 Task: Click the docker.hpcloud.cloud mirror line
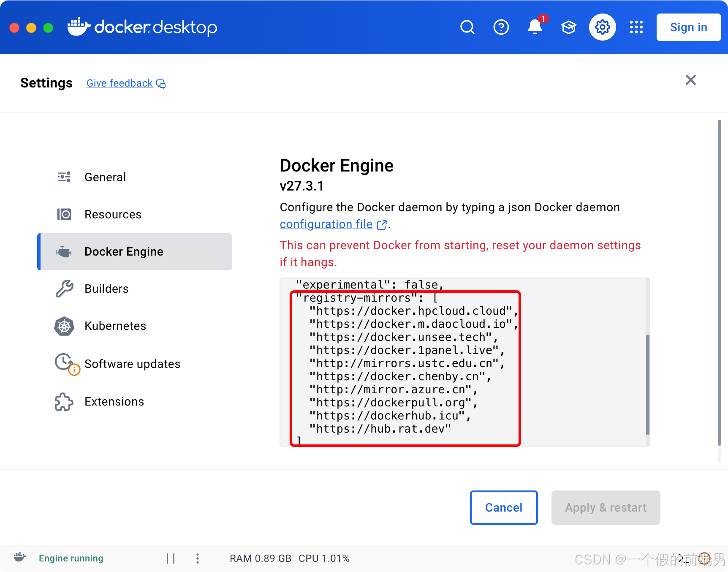(x=413, y=311)
